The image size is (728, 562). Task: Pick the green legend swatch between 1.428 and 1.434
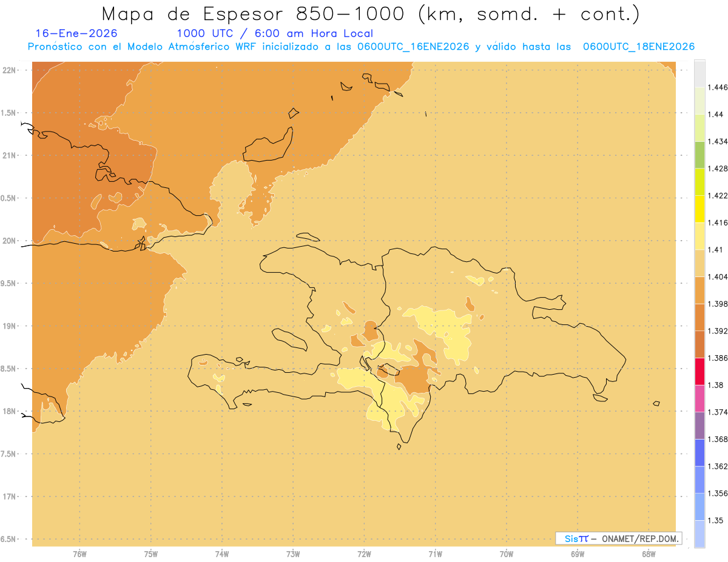pos(699,155)
